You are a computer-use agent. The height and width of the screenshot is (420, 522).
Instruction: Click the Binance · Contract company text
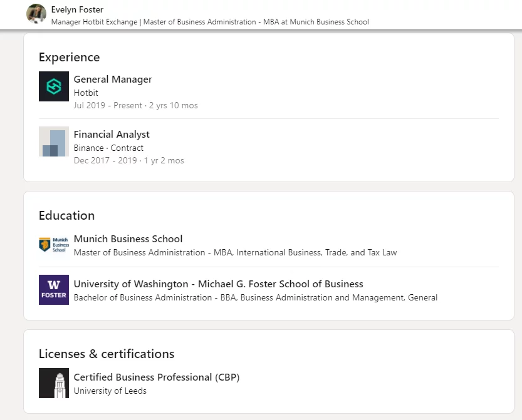108,148
